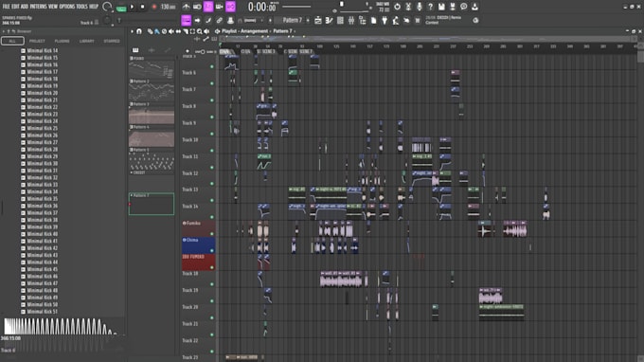Open the Piano roll view icon
This screenshot has height=362, width=644.
pyautogui.click(x=329, y=20)
